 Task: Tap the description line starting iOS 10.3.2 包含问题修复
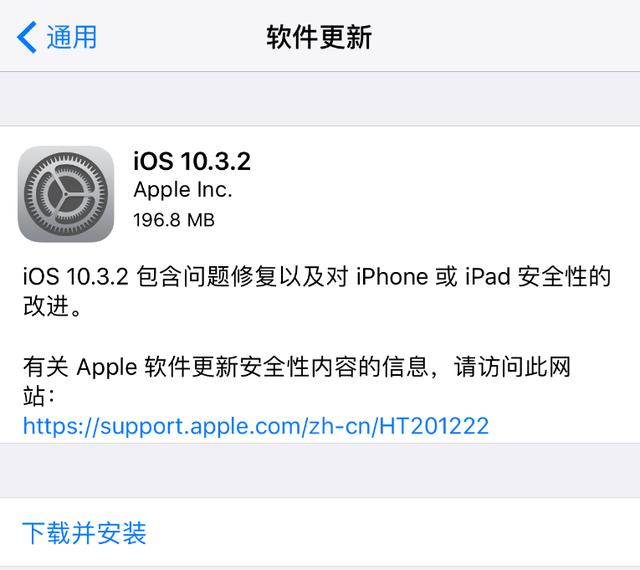[x=317, y=276]
